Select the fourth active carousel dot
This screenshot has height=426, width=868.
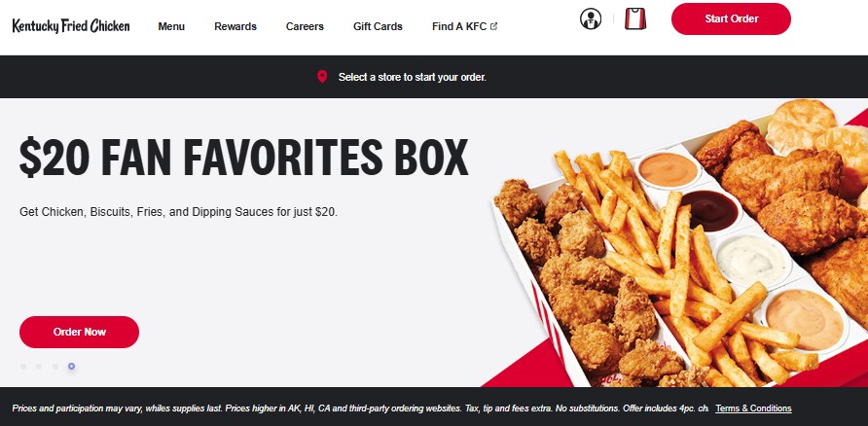click(71, 367)
